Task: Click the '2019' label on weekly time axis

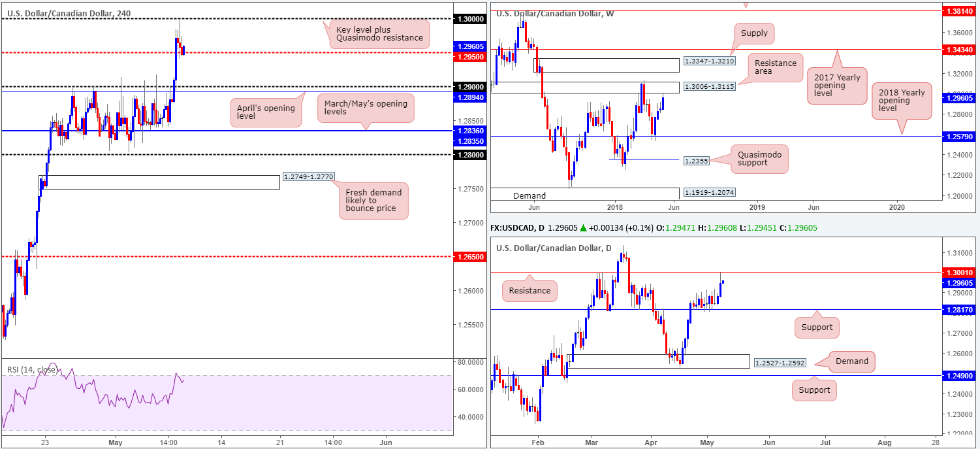Action: [x=756, y=207]
